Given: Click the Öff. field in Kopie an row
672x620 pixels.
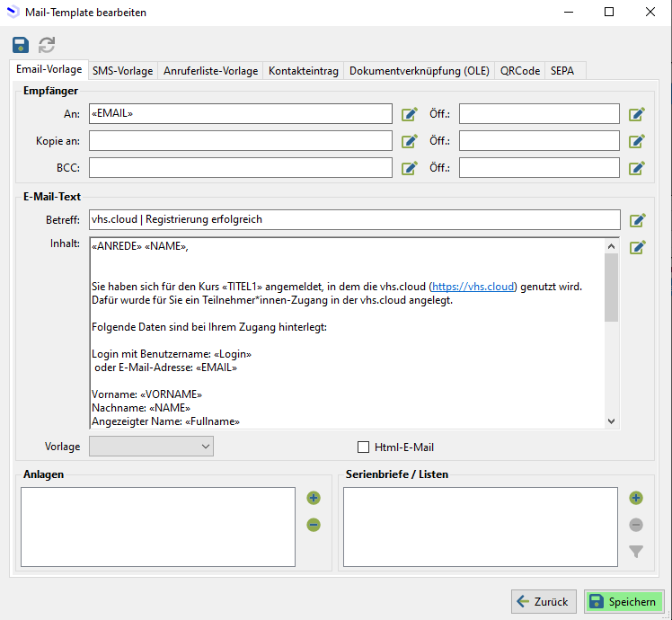Looking at the screenshot, I should tap(539, 141).
